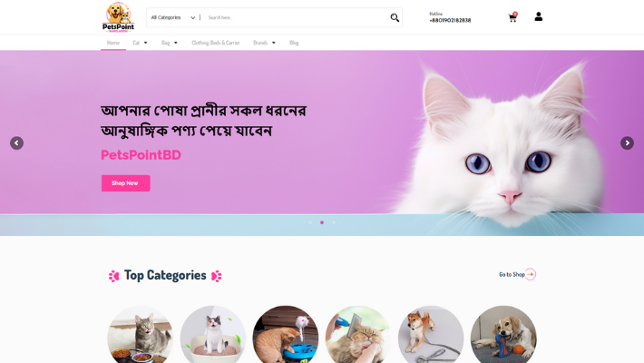Expand the Dog menu dropdown
This screenshot has width=644, height=363.
click(x=170, y=43)
